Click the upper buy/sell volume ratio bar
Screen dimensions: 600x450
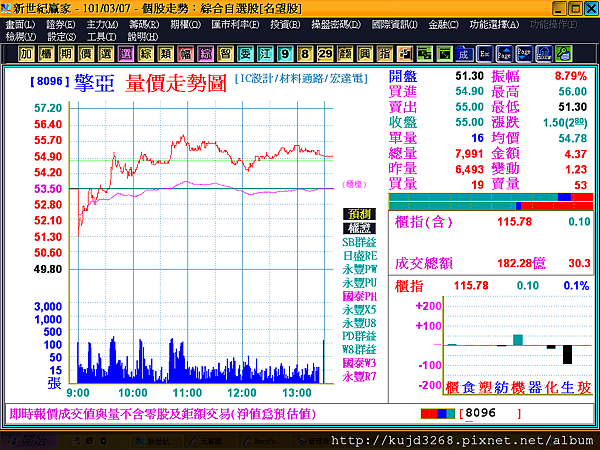tap(491, 197)
